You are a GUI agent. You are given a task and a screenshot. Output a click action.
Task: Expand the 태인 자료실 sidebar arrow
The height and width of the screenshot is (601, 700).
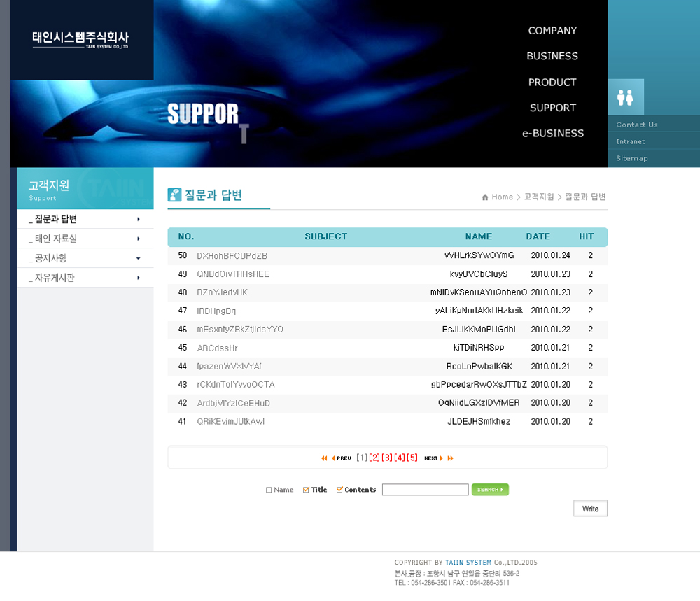pos(138,239)
